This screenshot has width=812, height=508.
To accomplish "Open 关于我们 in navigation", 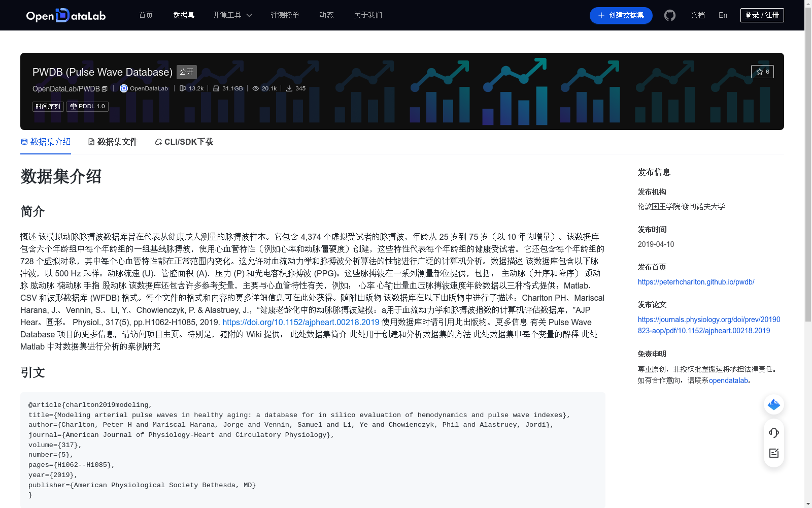I will tap(368, 15).
